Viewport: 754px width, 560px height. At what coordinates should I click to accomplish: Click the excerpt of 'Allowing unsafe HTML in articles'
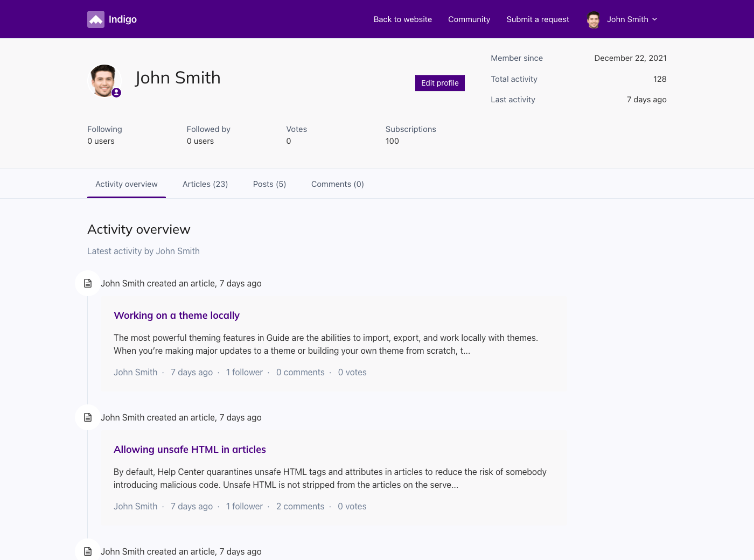[330, 478]
